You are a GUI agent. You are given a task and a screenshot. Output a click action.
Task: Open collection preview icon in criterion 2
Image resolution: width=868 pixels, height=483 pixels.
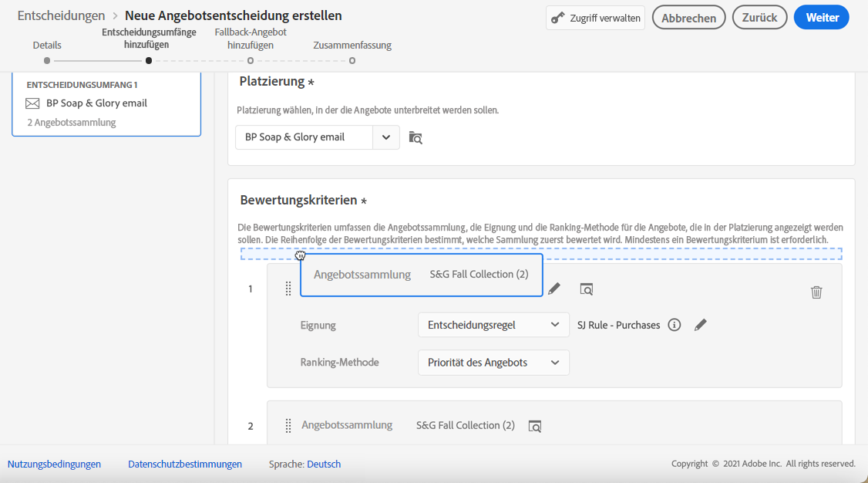click(x=535, y=426)
